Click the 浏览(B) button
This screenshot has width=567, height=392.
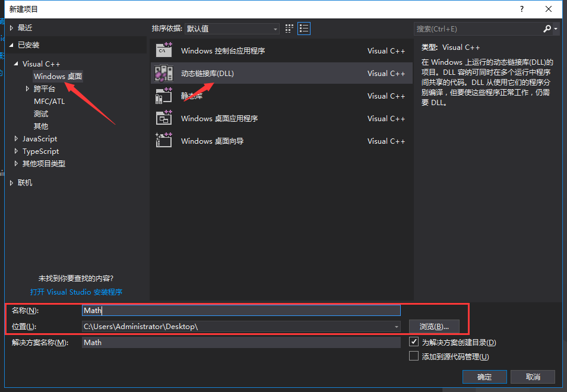[435, 326]
